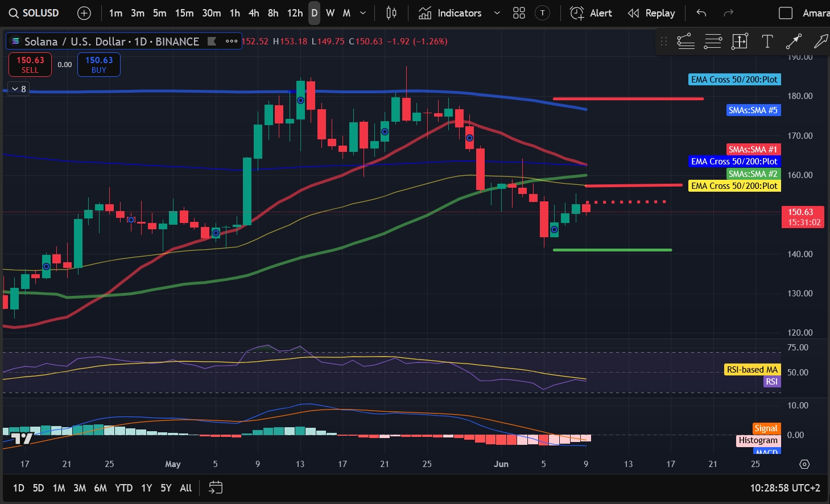830x504 pixels.
Task: Add symbol with the plus circle icon
Action: point(84,13)
